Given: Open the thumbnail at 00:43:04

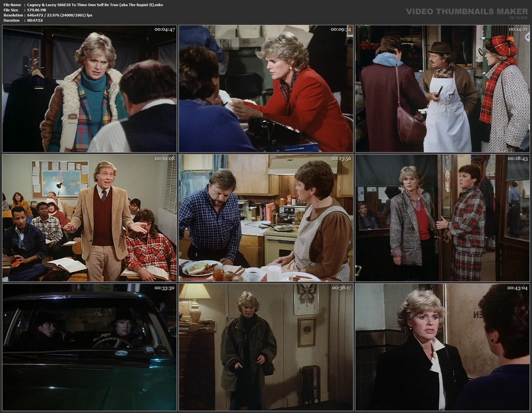Looking at the screenshot, I should [x=443, y=347].
